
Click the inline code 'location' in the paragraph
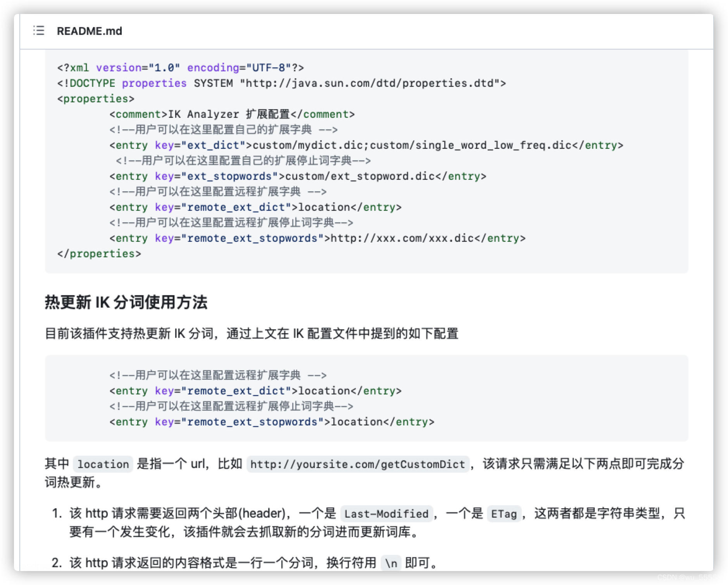click(x=103, y=464)
